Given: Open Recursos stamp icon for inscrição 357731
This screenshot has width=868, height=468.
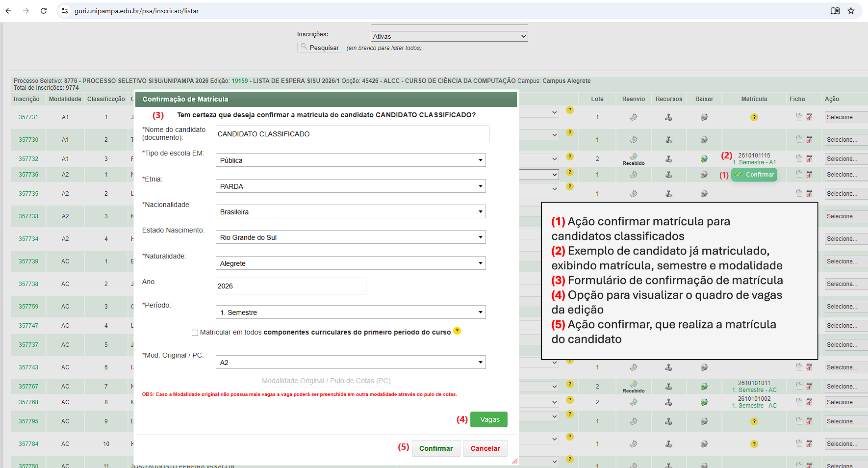Looking at the screenshot, I should click(x=668, y=117).
